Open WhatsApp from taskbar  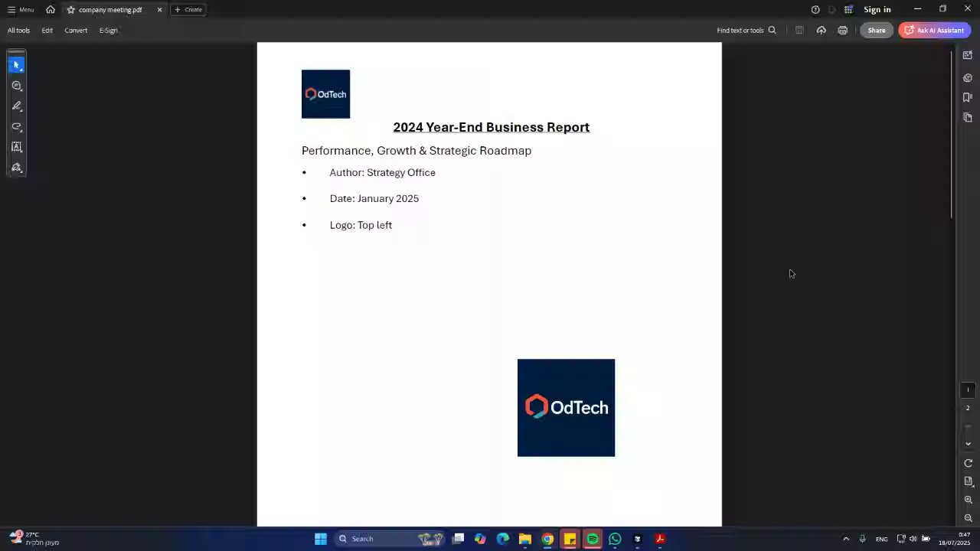(615, 539)
